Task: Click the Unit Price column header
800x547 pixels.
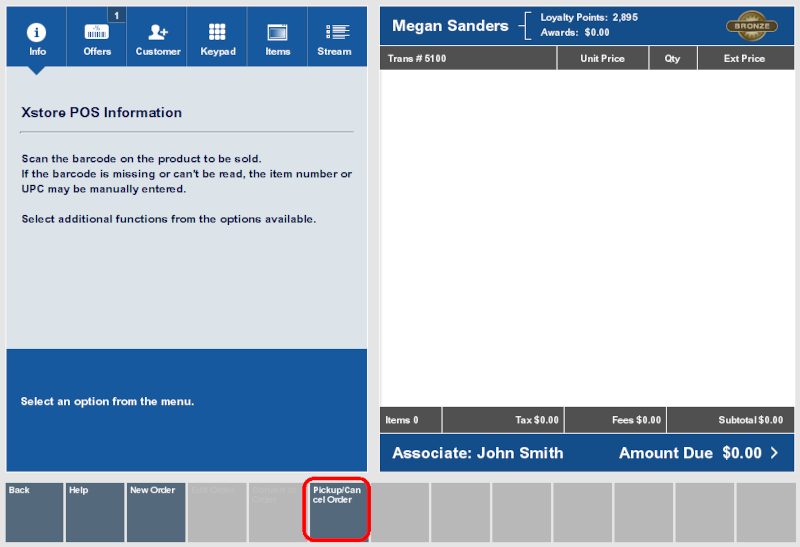Action: pyautogui.click(x=603, y=58)
